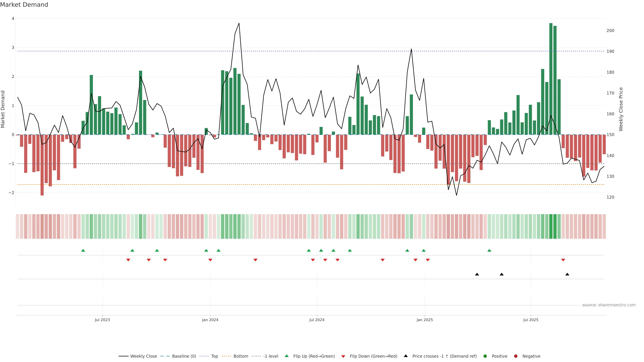Click the first green Flip Up marker

coord(83,250)
